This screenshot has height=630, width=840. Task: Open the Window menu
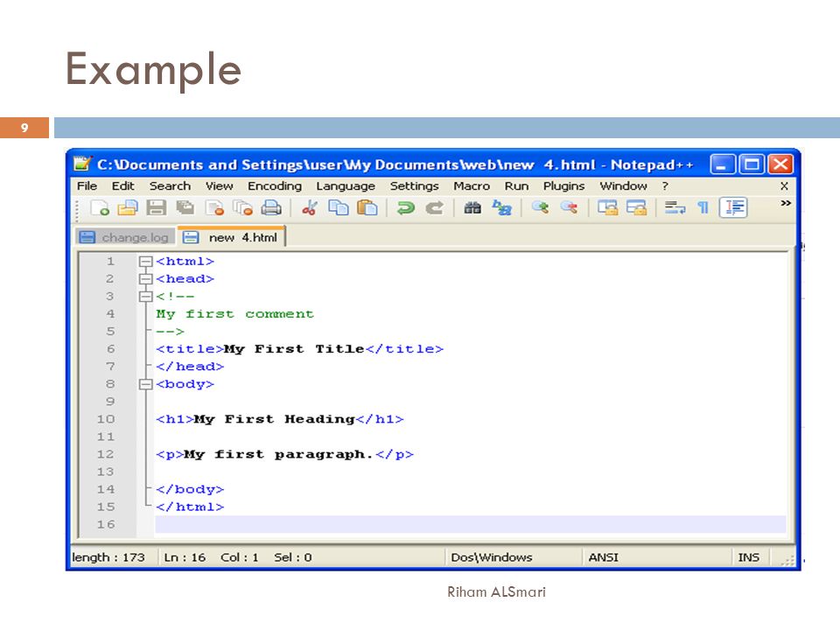pyautogui.click(x=623, y=185)
